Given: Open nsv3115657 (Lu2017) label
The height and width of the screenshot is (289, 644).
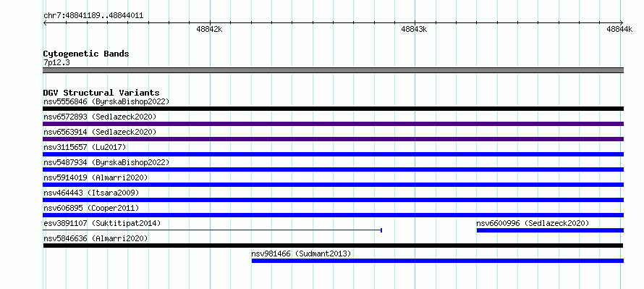Looking at the screenshot, I should point(85,147).
